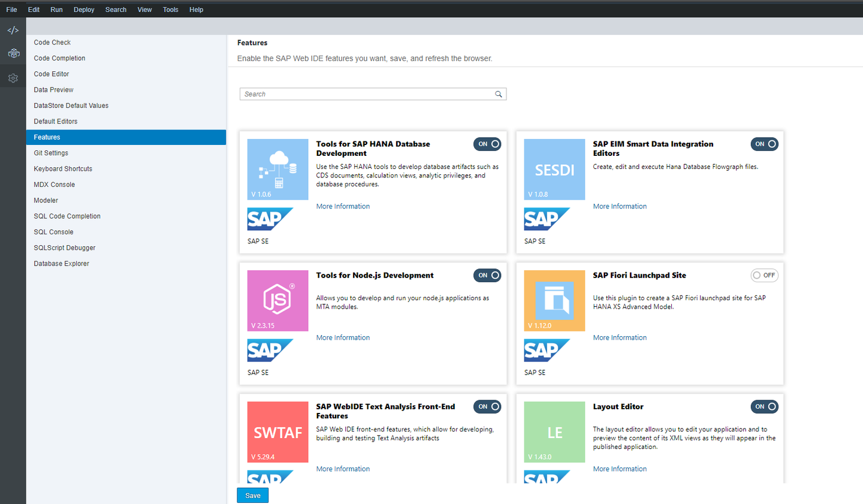This screenshot has height=504, width=863.
Task: Open More Information for Text Analysis Front-End Features
Action: 343,469
